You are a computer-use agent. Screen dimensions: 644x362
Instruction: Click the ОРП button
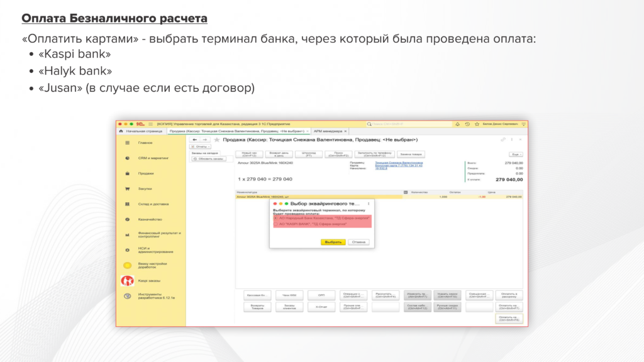tap(321, 295)
